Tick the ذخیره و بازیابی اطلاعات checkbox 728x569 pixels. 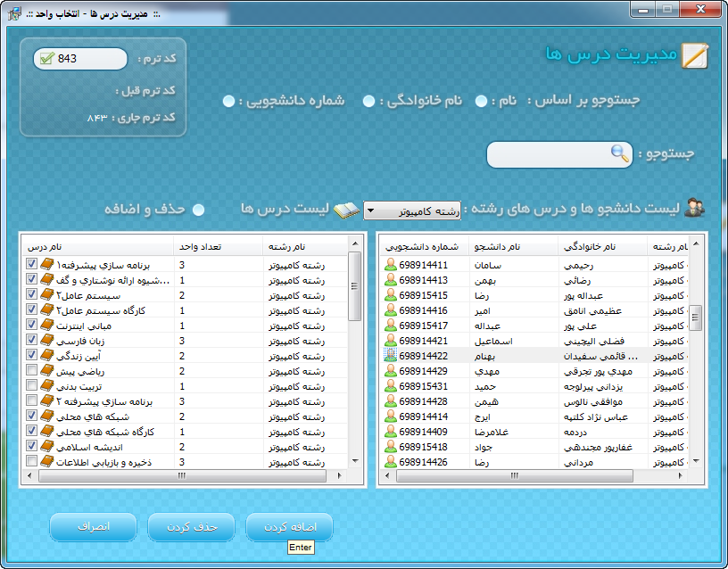[x=32, y=462]
